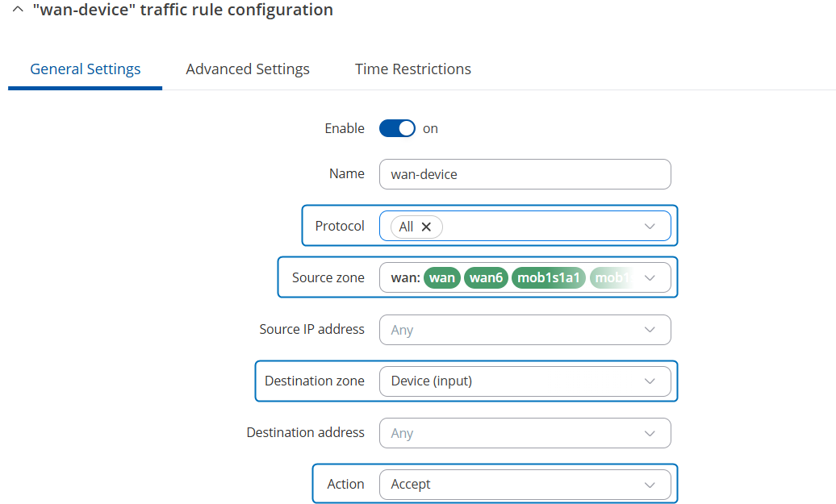The image size is (836, 504).
Task: Click the Destination address chevron icon
Action: [650, 433]
